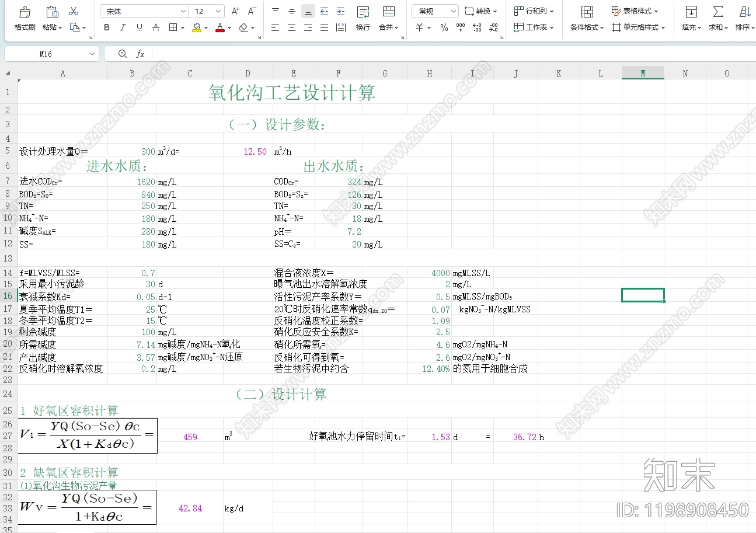Toggle Strikethrough formatting

coord(155,27)
